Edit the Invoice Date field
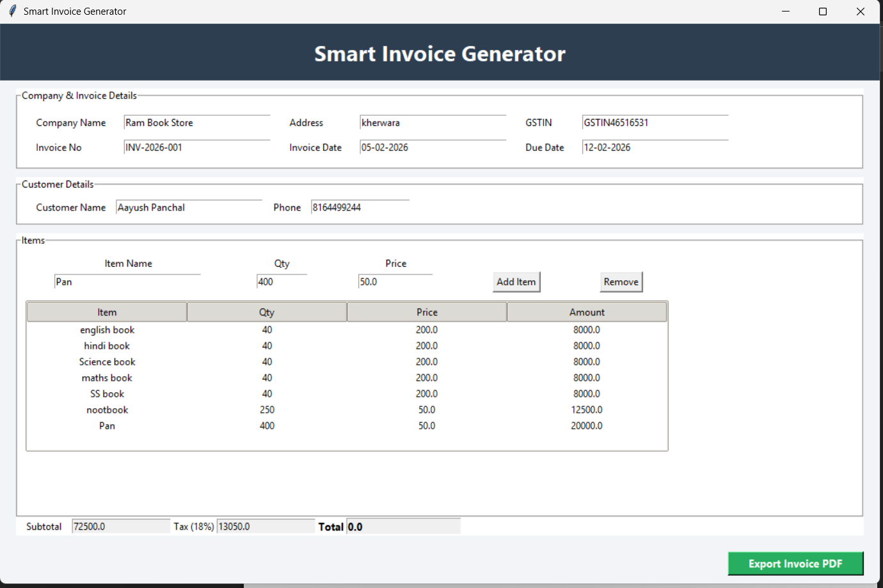883x588 pixels. 432,148
